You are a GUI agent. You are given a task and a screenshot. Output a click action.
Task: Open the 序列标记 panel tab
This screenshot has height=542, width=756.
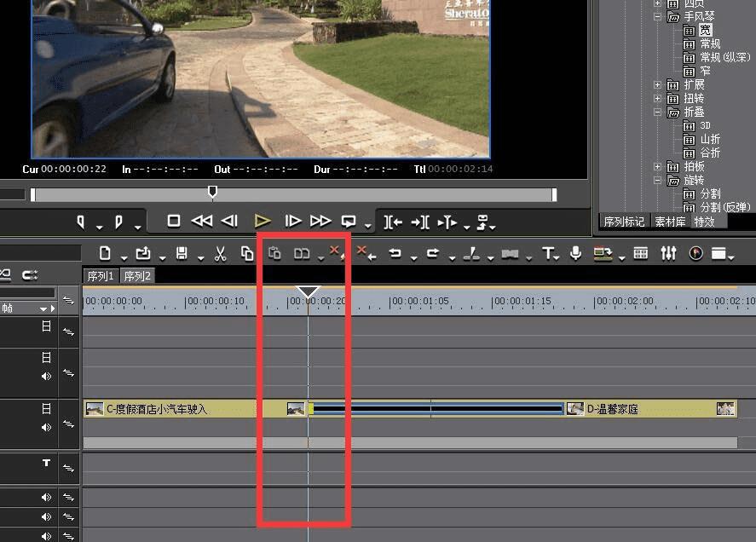[624, 222]
